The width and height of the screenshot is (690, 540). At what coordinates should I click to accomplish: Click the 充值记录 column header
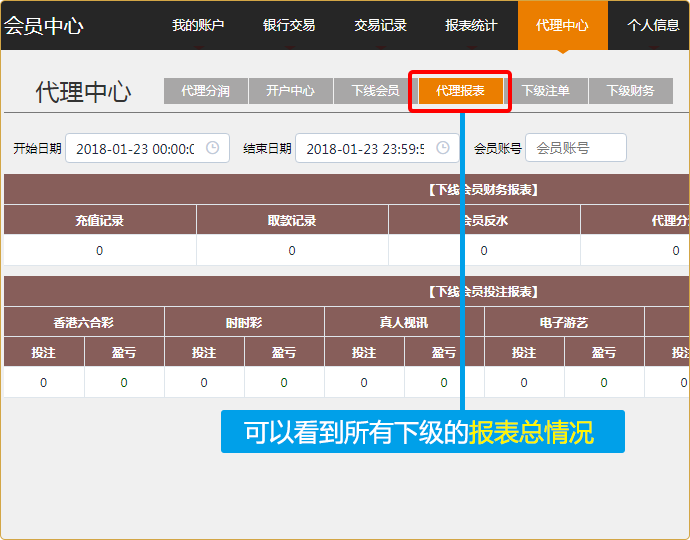click(99, 220)
